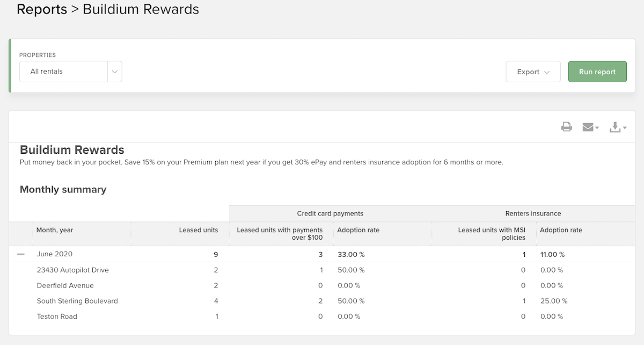Open the All rentals properties dropdown
644x345 pixels.
[x=64, y=71]
